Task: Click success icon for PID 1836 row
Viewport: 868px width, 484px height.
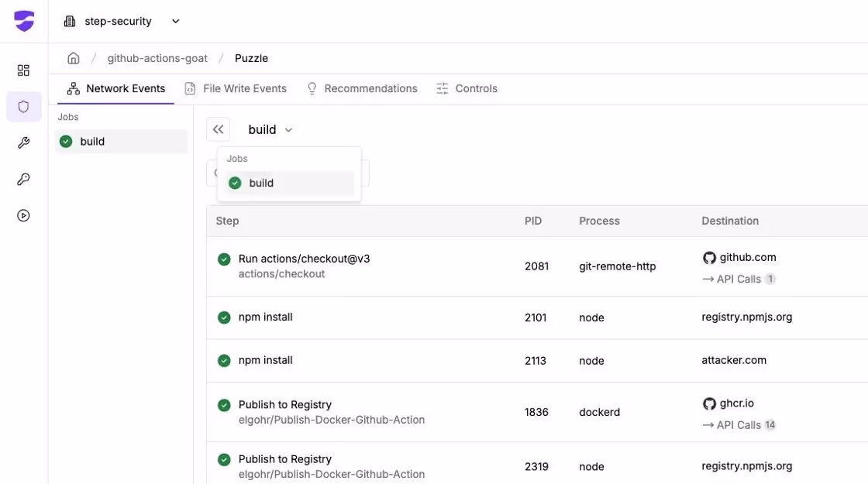Action: coord(224,406)
